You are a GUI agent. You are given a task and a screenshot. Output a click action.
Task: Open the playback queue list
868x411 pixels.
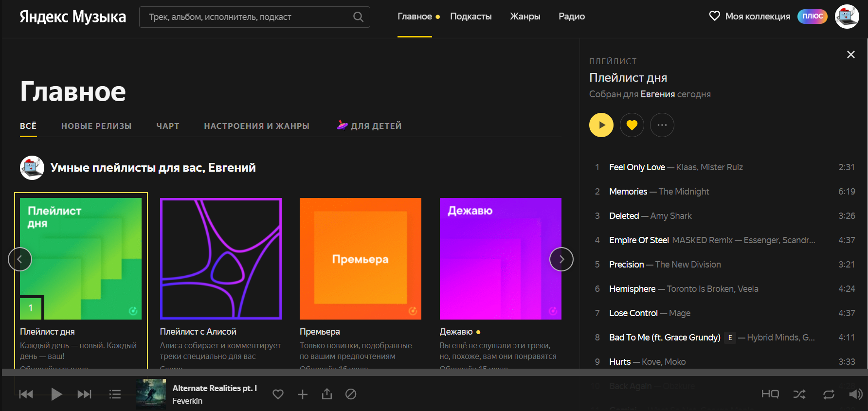pos(115,394)
